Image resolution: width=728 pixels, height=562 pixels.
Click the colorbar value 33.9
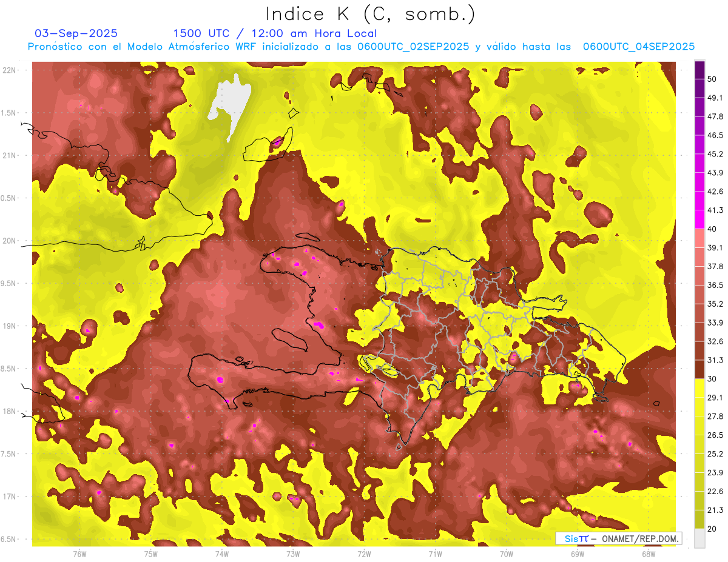[715, 323]
